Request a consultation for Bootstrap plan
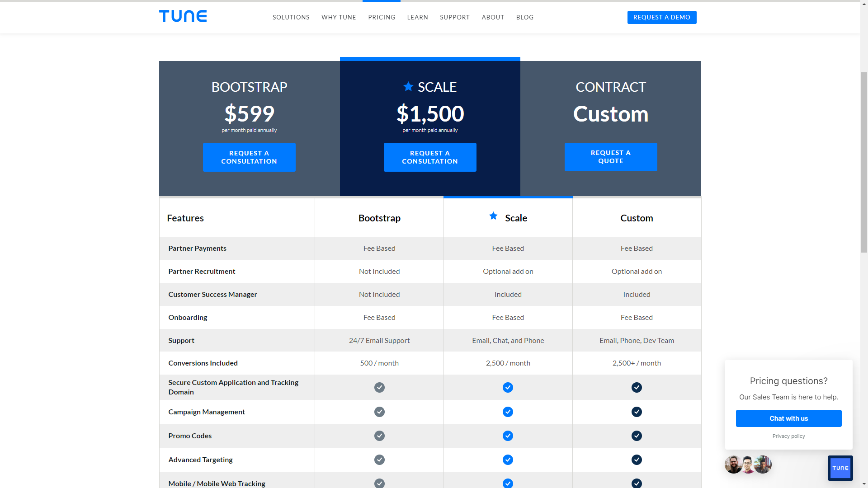868x488 pixels. [249, 157]
